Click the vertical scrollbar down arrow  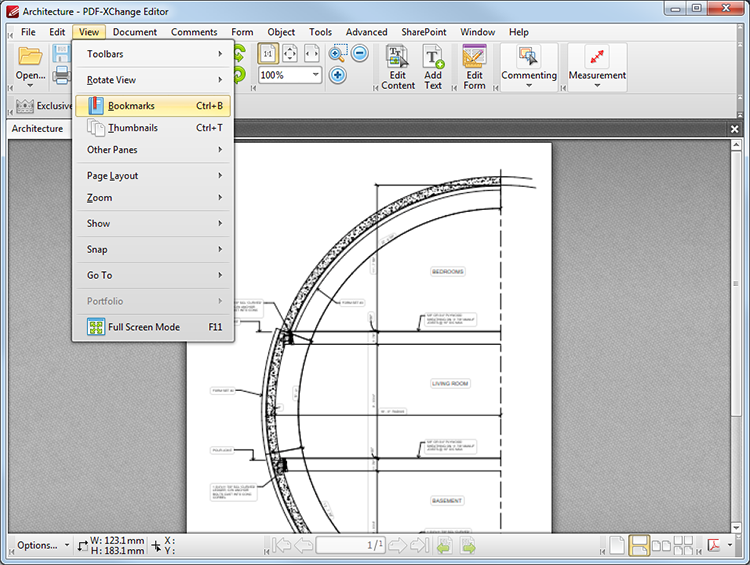point(736,528)
